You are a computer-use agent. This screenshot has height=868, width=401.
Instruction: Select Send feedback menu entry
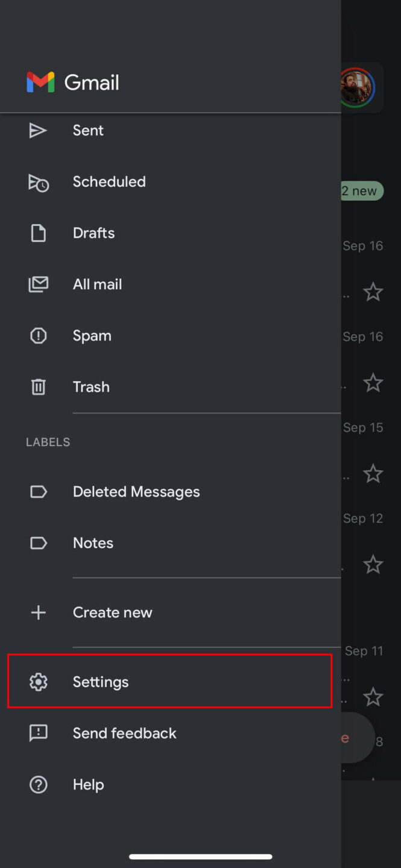pyautogui.click(x=124, y=733)
